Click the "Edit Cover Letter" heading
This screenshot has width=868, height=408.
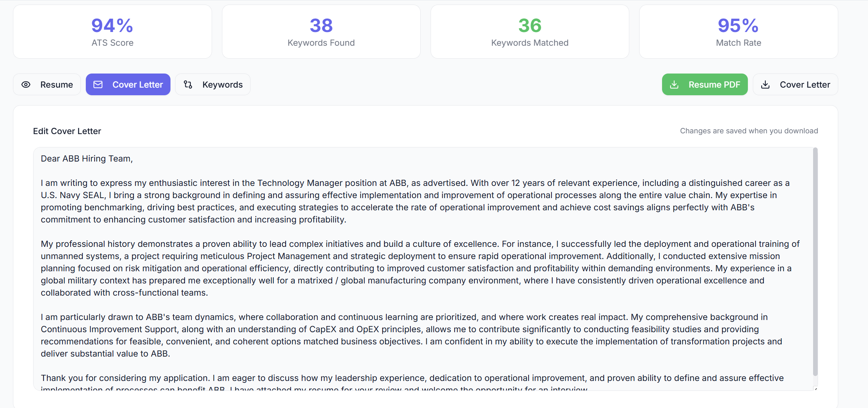pyautogui.click(x=67, y=131)
